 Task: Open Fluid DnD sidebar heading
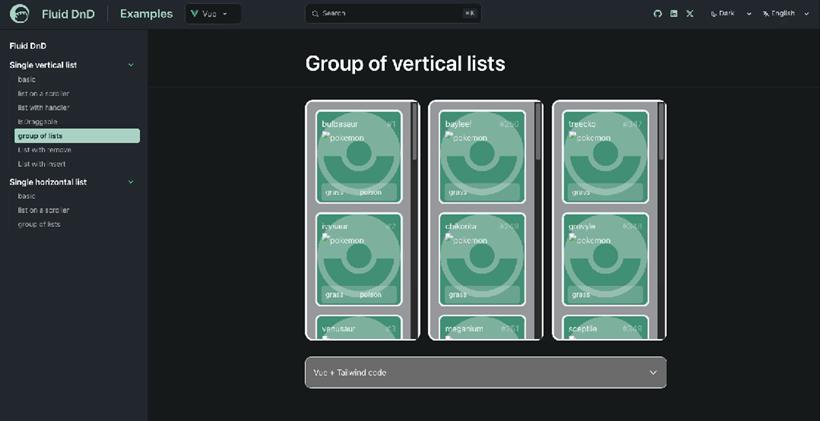pos(28,46)
